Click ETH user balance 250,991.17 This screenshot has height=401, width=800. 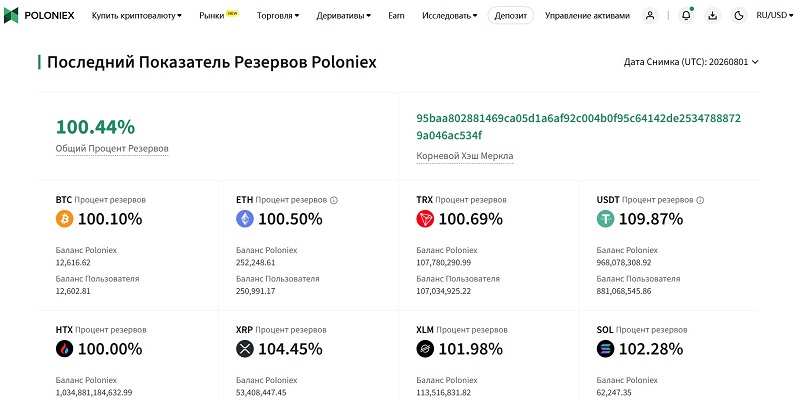pos(256,291)
